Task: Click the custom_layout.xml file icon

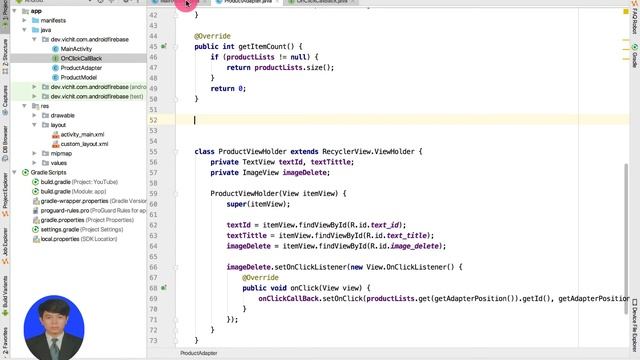Action: (x=56, y=144)
